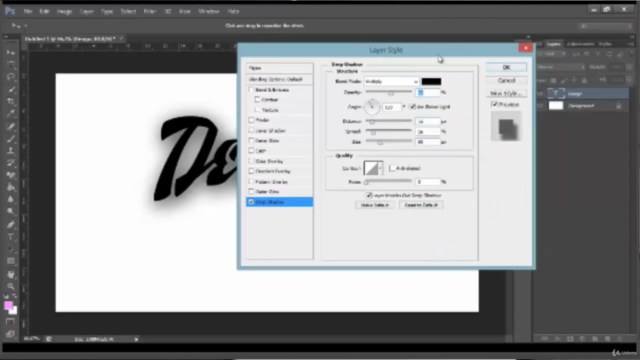Enable the Bevel & Emboss checkbox
The image size is (640, 360).
(x=251, y=89)
